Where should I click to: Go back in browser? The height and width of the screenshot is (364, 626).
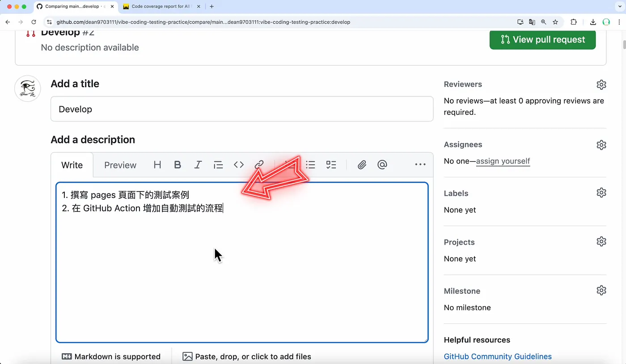8,22
